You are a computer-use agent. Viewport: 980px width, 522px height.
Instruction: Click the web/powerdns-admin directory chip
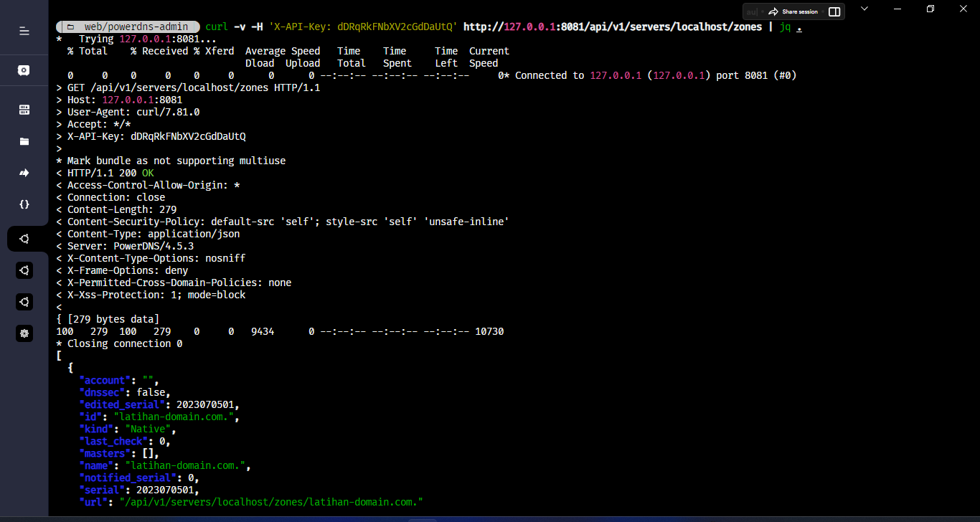[x=129, y=27]
